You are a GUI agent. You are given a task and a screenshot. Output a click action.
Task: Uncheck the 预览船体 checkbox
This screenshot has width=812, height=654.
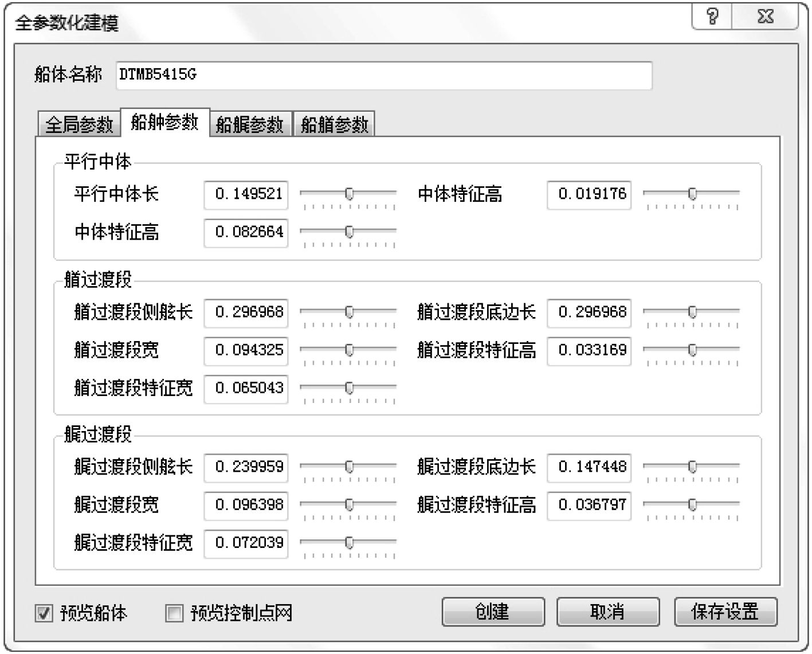tap(44, 613)
